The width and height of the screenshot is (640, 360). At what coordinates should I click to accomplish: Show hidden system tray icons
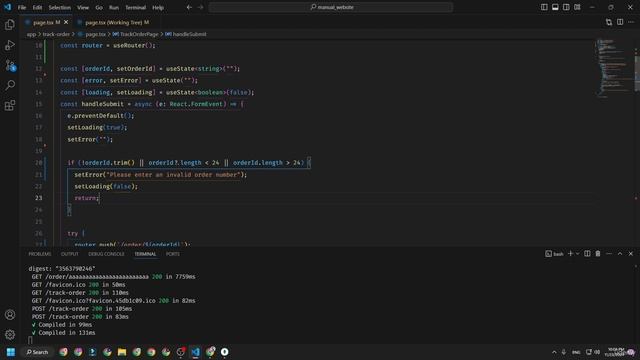pyautogui.click(x=554, y=352)
